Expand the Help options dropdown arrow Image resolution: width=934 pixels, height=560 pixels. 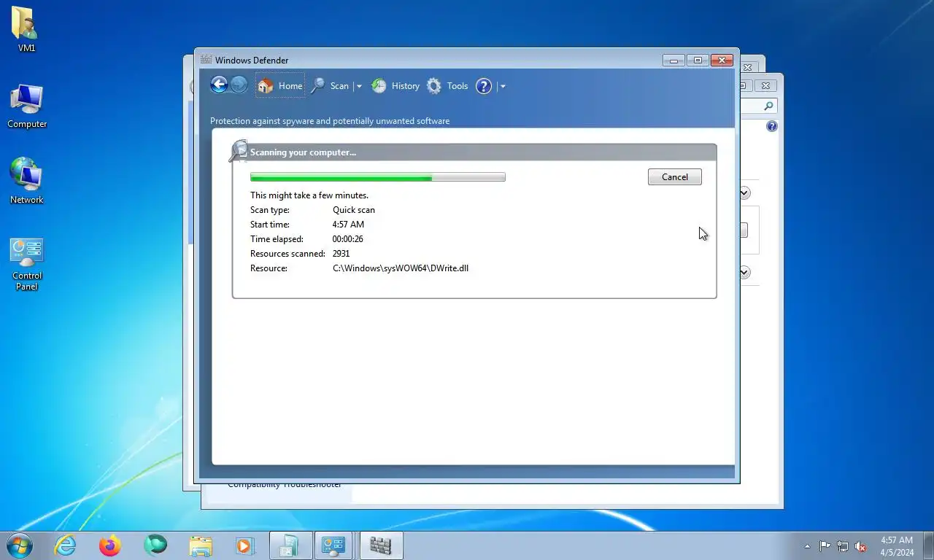(503, 86)
